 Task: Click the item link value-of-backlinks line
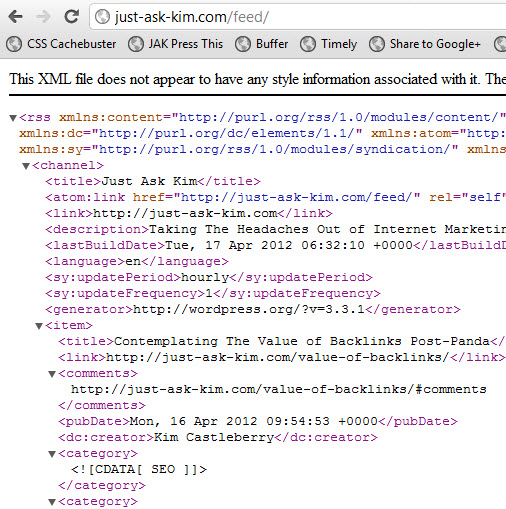282,357
